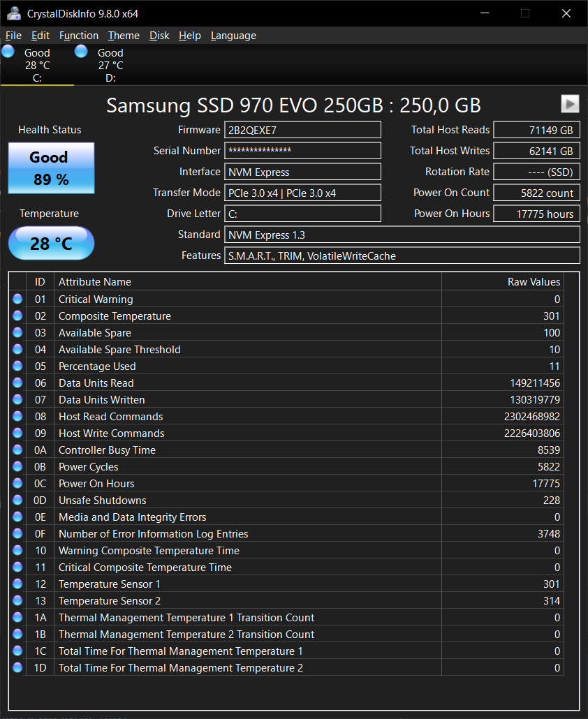This screenshot has height=719, width=588.
Task: Open the Disk menu
Action: click(159, 36)
